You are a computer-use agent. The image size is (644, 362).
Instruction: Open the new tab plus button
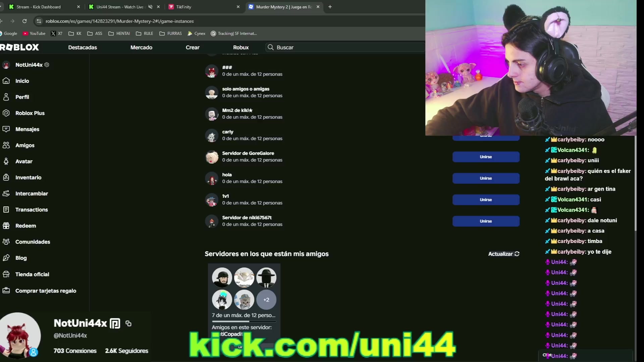coord(330,7)
